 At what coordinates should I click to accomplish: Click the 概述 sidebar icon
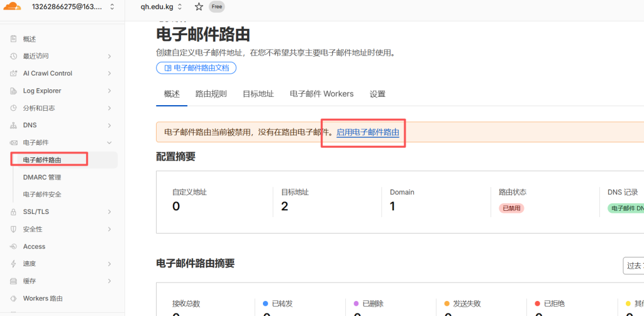(13, 39)
